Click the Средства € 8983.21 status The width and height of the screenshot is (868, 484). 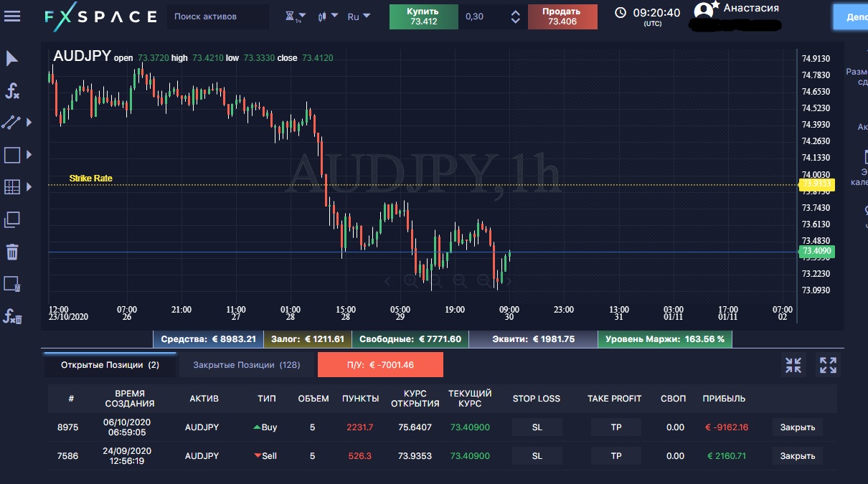(208, 339)
